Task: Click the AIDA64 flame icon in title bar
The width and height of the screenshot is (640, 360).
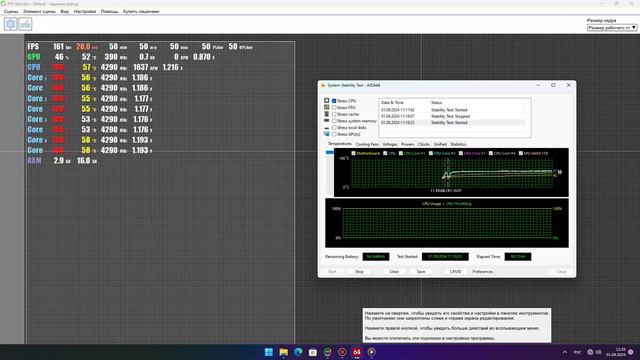Action: (323, 85)
